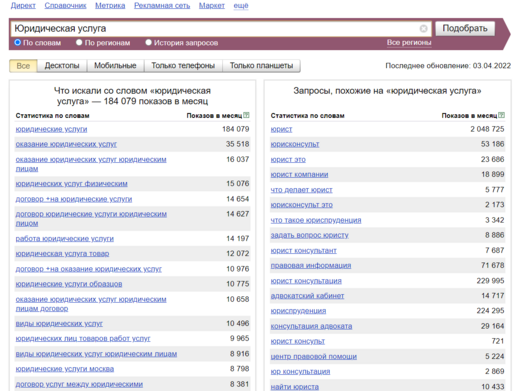The image size is (519, 391).
Task: Expand the 'ещё' menu in top navigation
Action: [x=241, y=5]
